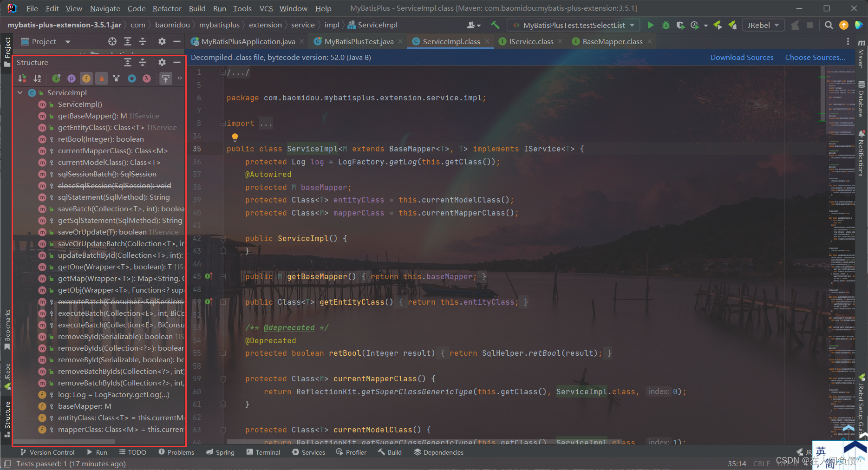The image size is (868, 470).
Task: Toggle Sort Alphabetically in Structure toolbar
Action: 37,78
